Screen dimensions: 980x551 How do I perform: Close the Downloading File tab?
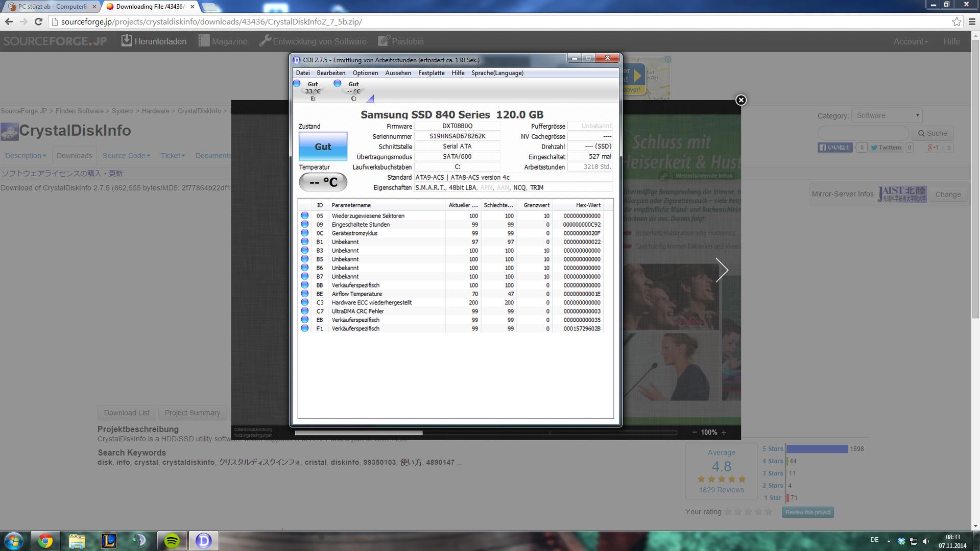point(192,7)
